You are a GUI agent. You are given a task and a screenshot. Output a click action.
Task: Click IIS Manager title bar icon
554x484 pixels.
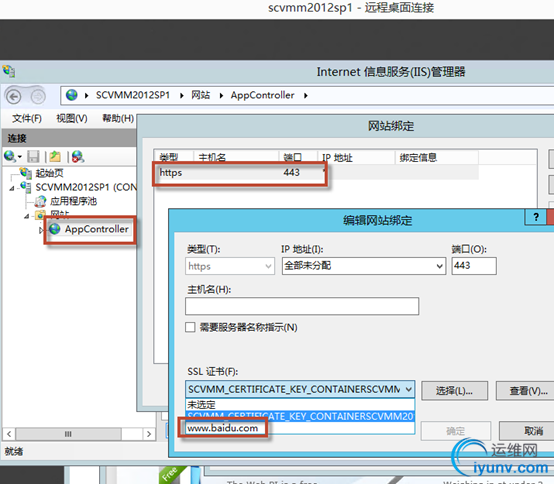(x=9, y=71)
